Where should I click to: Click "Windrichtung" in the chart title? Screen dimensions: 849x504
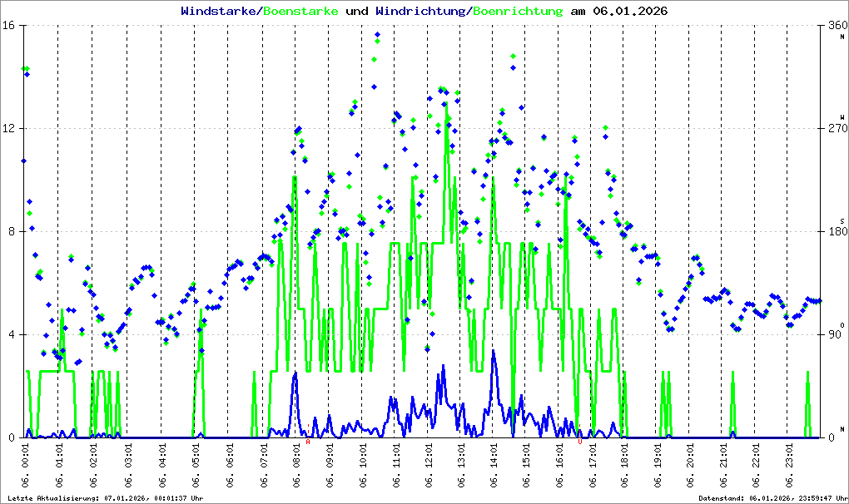[x=420, y=12]
